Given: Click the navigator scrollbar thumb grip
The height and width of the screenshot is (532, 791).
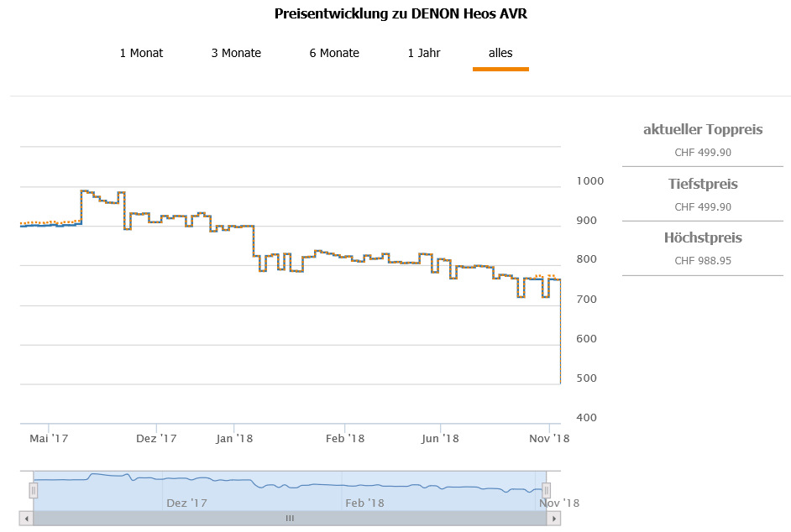Looking at the screenshot, I should (x=290, y=519).
